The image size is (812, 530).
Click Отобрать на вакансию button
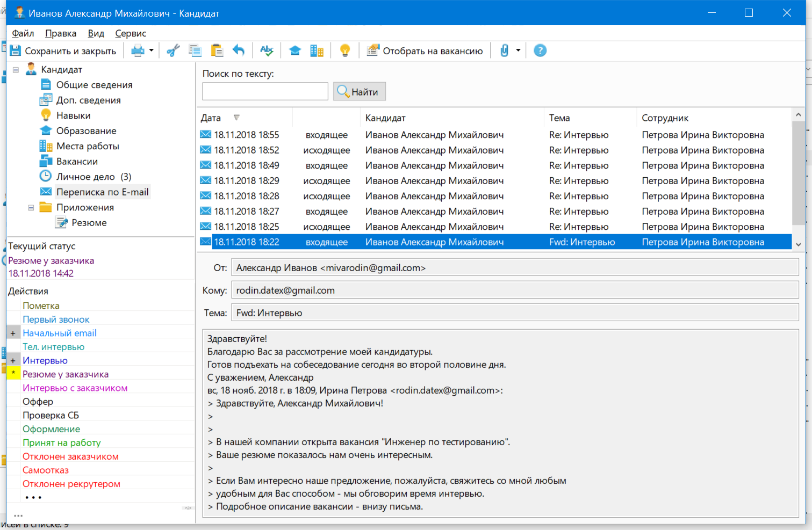[425, 51]
